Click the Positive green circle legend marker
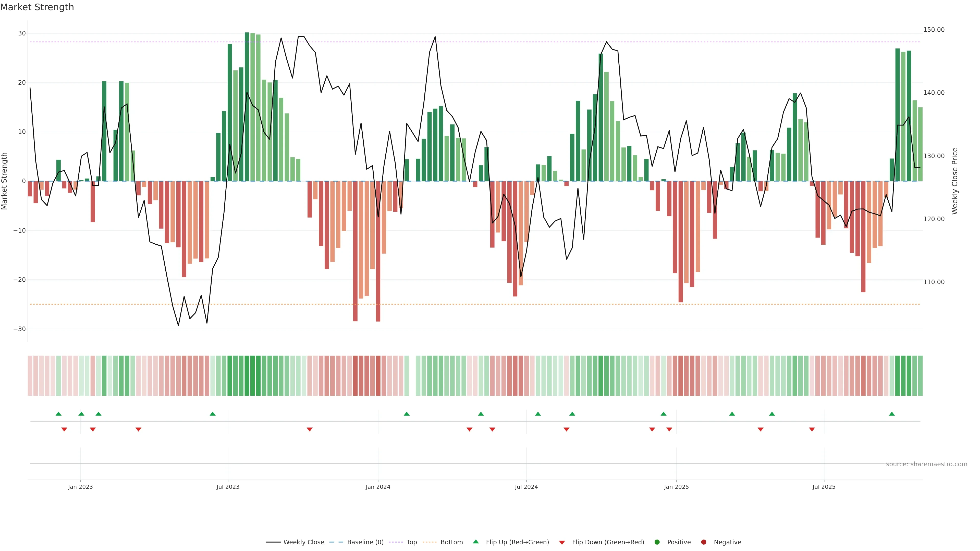The height and width of the screenshot is (551, 980). (x=657, y=542)
